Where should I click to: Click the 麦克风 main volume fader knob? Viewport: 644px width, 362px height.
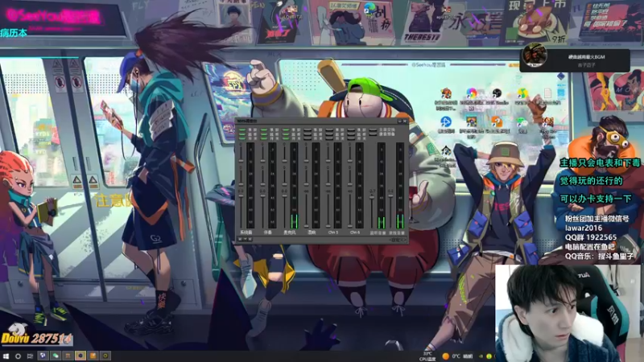tap(285, 195)
